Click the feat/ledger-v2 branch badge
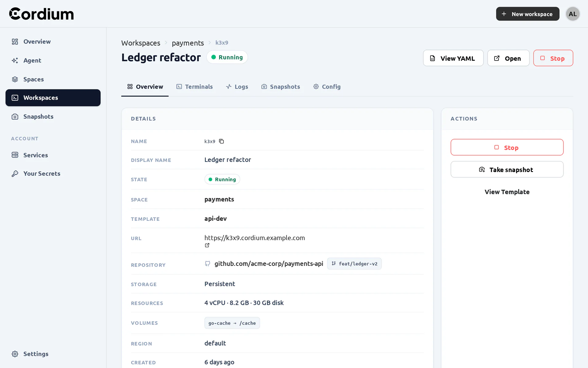 pyautogui.click(x=354, y=264)
